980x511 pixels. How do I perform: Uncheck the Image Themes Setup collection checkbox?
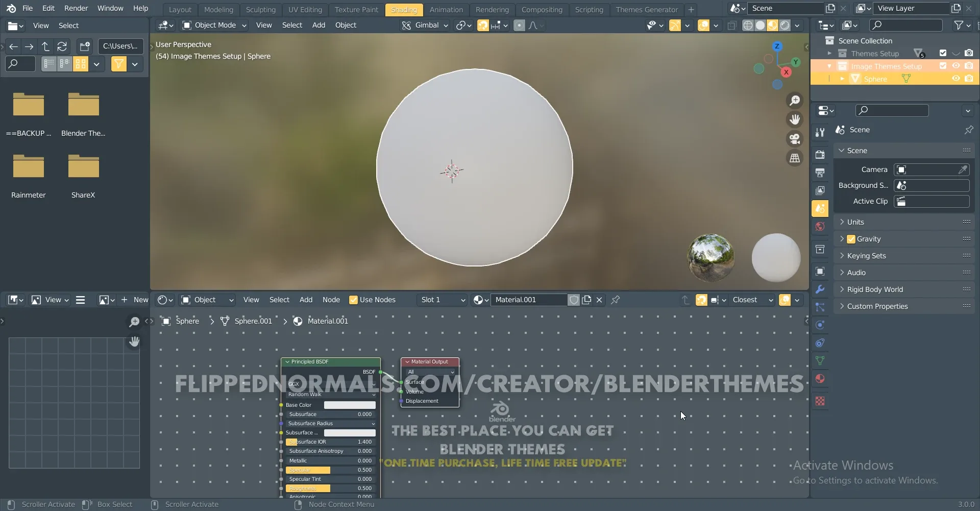[943, 66]
